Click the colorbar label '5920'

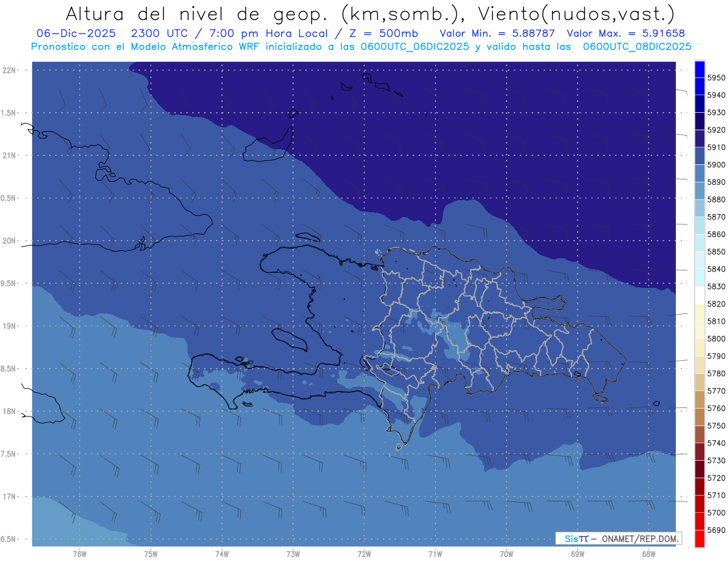(716, 130)
